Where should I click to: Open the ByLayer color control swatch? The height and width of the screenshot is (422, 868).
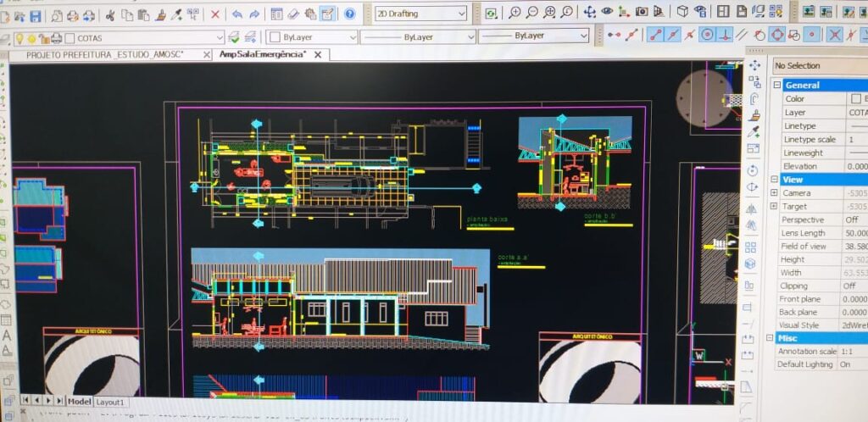[x=275, y=37]
